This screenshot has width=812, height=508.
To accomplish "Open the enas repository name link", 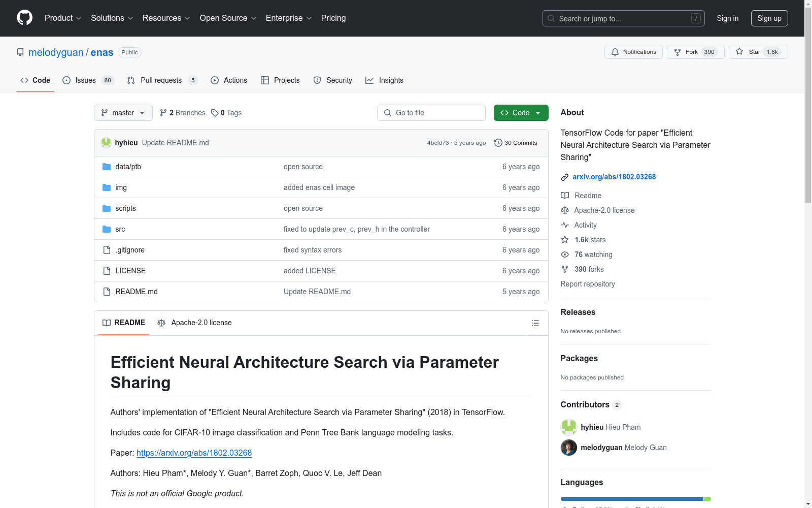I will 102,52.
